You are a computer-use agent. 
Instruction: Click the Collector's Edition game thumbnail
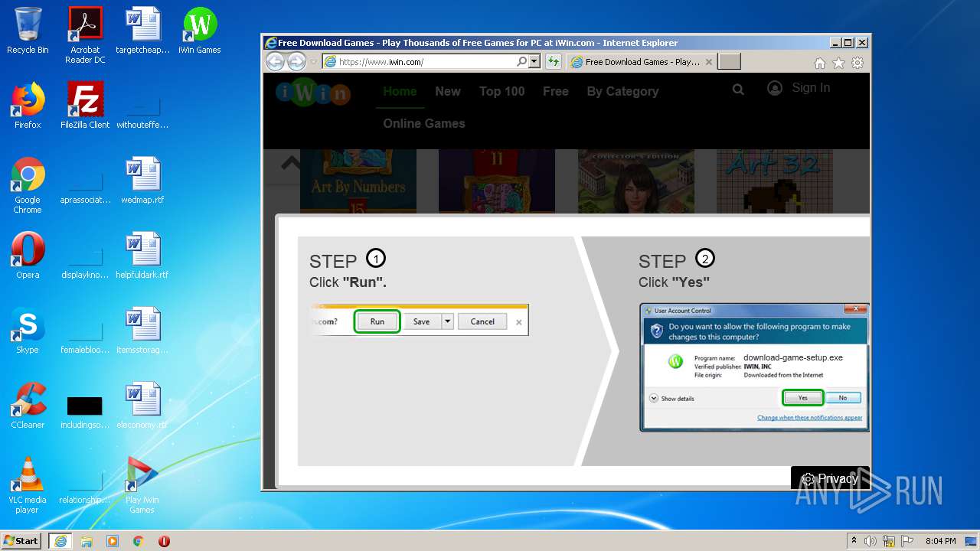(x=636, y=181)
